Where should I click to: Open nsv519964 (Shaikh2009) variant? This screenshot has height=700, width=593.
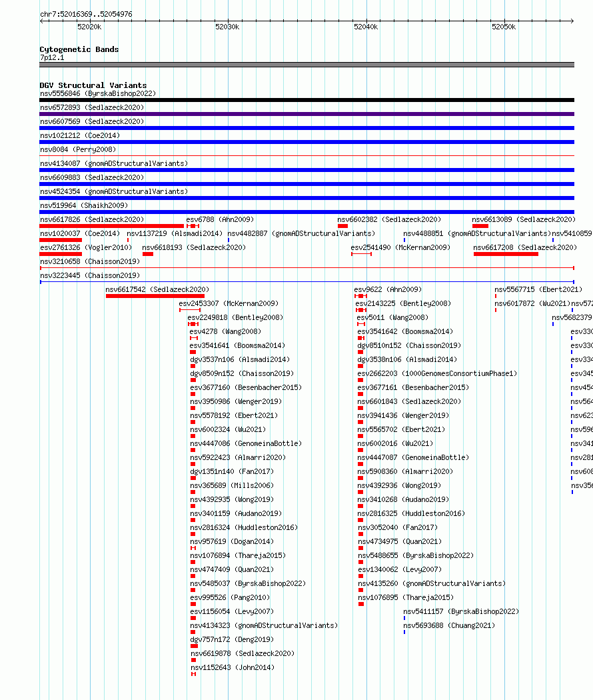[x=84, y=205]
